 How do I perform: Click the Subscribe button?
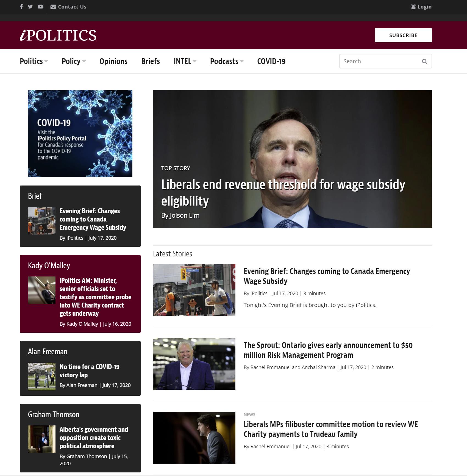pyautogui.click(x=403, y=35)
